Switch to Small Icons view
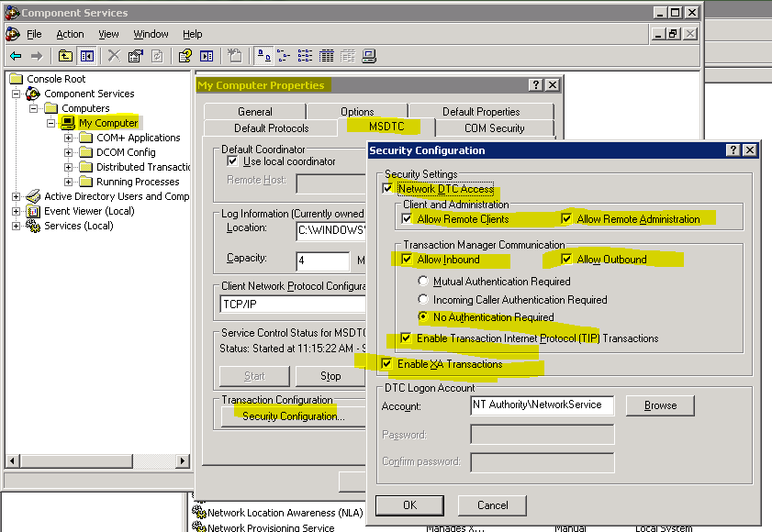 [x=284, y=56]
